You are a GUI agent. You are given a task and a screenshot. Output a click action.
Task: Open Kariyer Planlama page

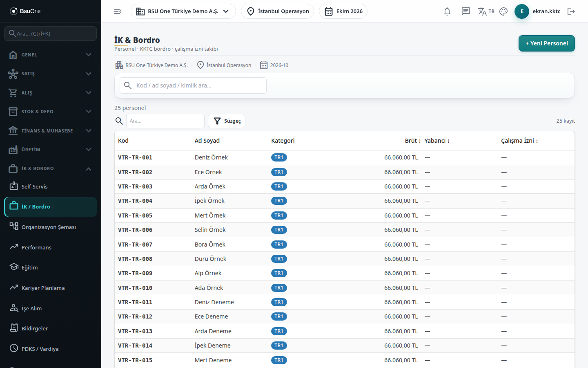tap(51, 288)
